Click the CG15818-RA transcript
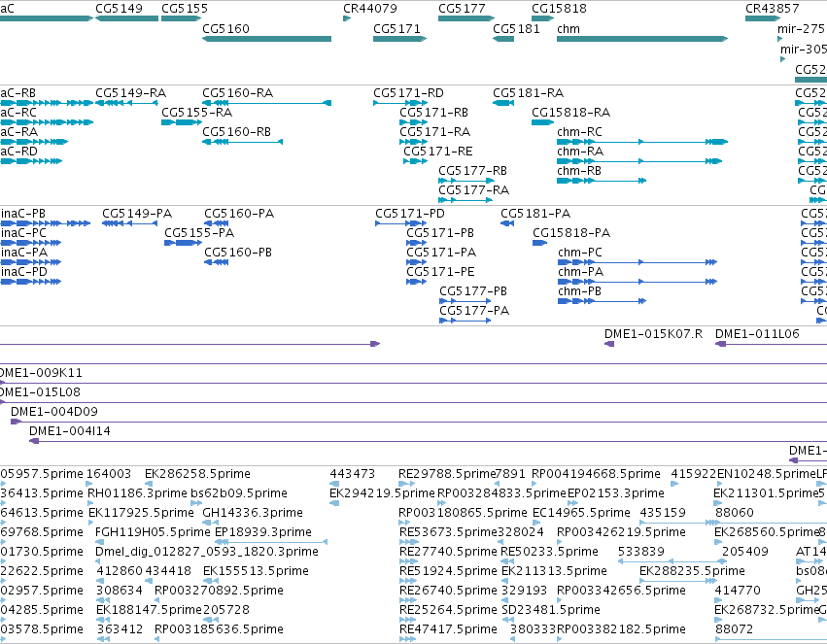 pyautogui.click(x=542, y=122)
